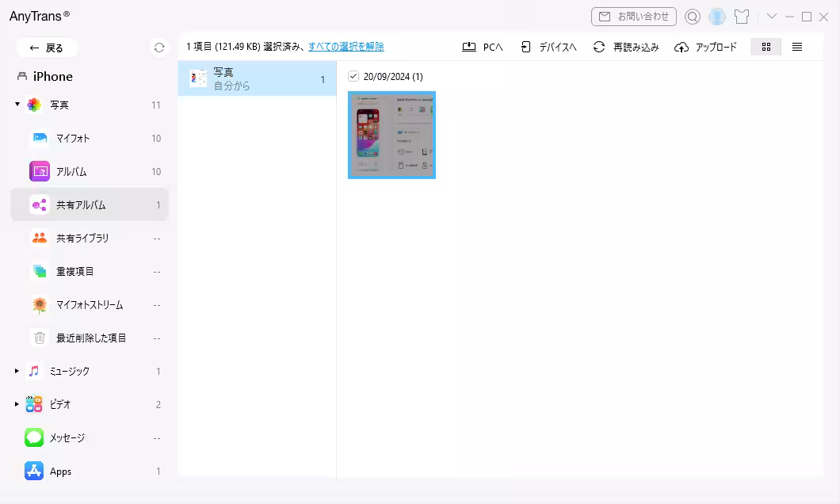The width and height of the screenshot is (840, 504).
Task: Open the マイフォト section icon
Action: click(38, 138)
